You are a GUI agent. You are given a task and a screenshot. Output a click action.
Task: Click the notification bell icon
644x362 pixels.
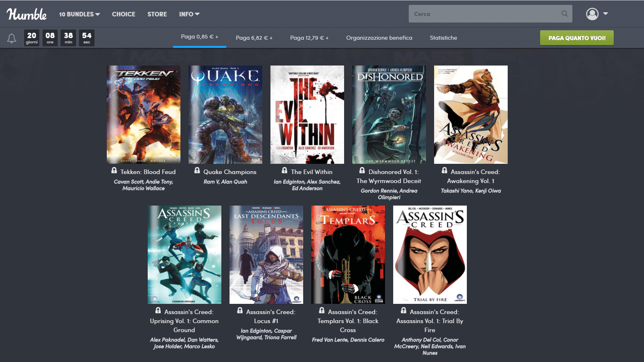[12, 38]
